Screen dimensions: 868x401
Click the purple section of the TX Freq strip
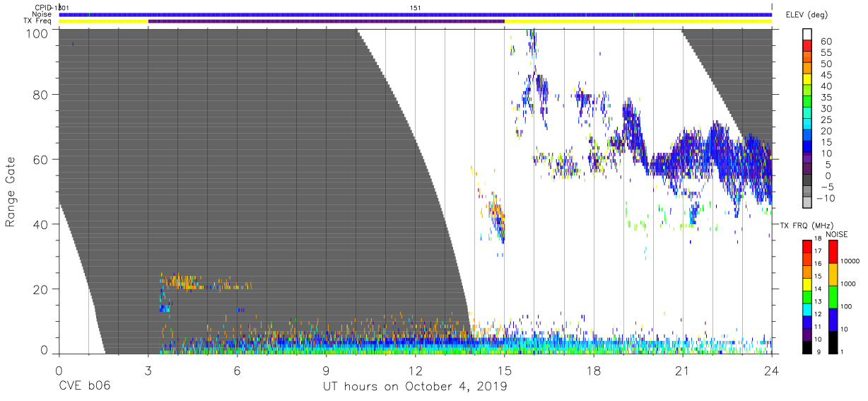pyautogui.click(x=326, y=21)
